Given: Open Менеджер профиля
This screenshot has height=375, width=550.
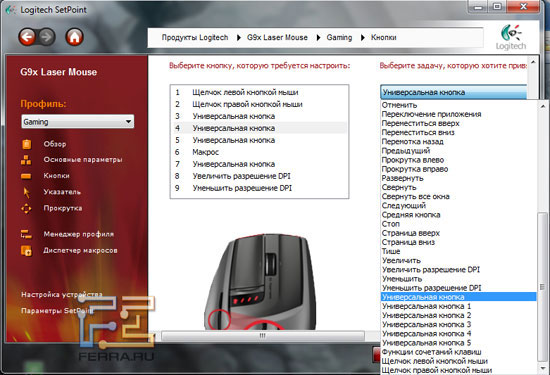Looking at the screenshot, I should pyautogui.click(x=79, y=234).
